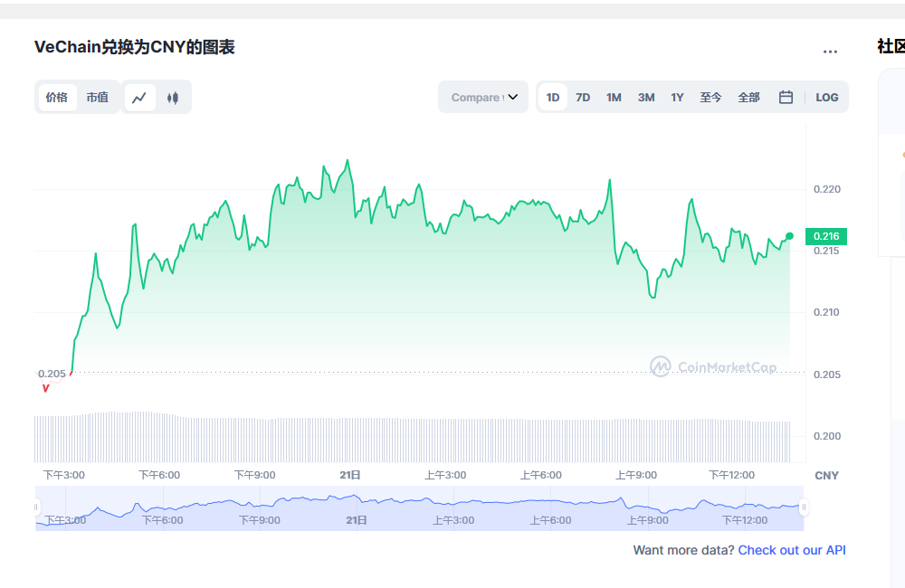Click 上午9:00 label on main x-axis

point(636,475)
